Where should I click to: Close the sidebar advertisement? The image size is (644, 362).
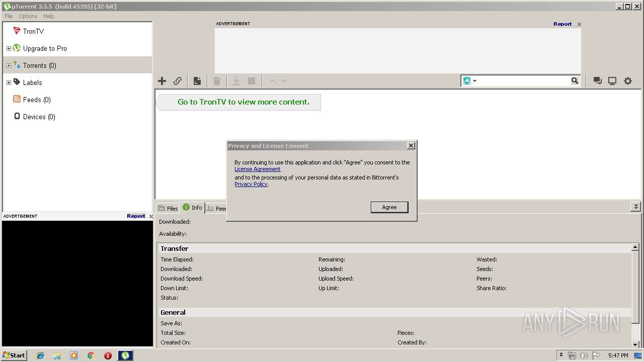point(151,216)
